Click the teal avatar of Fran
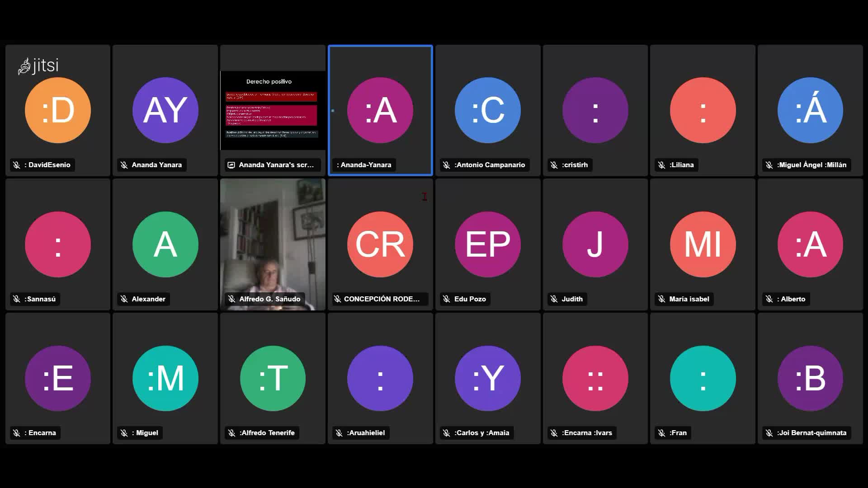868x488 pixels. point(703,378)
